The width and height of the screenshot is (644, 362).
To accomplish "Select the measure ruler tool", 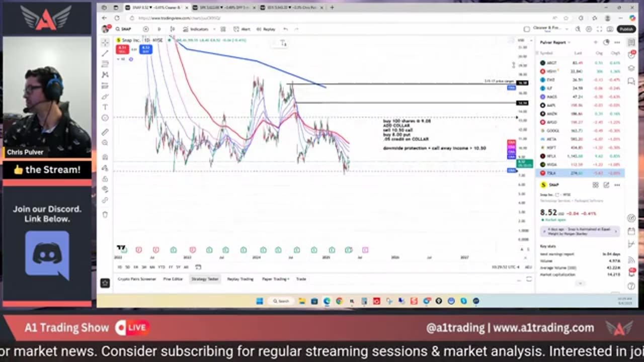I will 105,132.
